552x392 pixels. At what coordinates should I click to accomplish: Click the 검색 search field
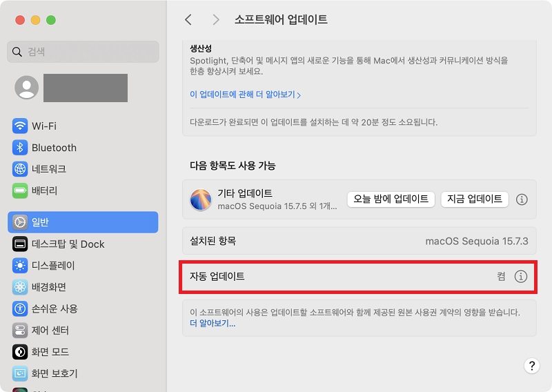click(83, 52)
